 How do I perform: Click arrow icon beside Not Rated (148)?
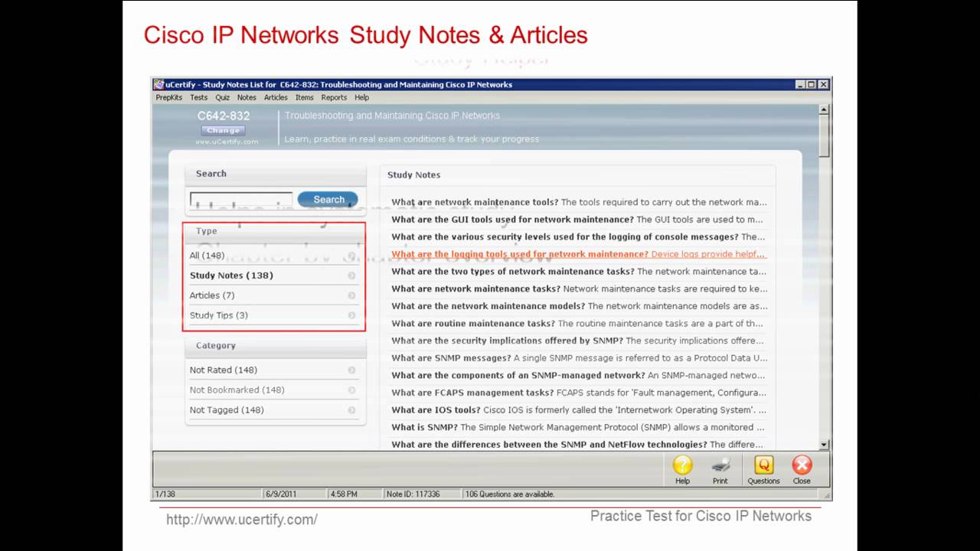click(352, 370)
